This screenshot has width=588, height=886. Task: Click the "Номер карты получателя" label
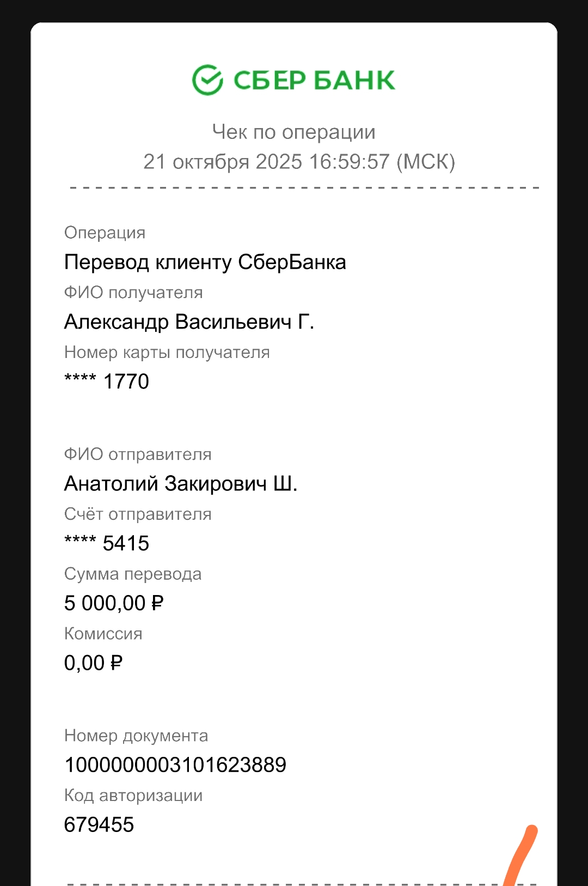[167, 353]
